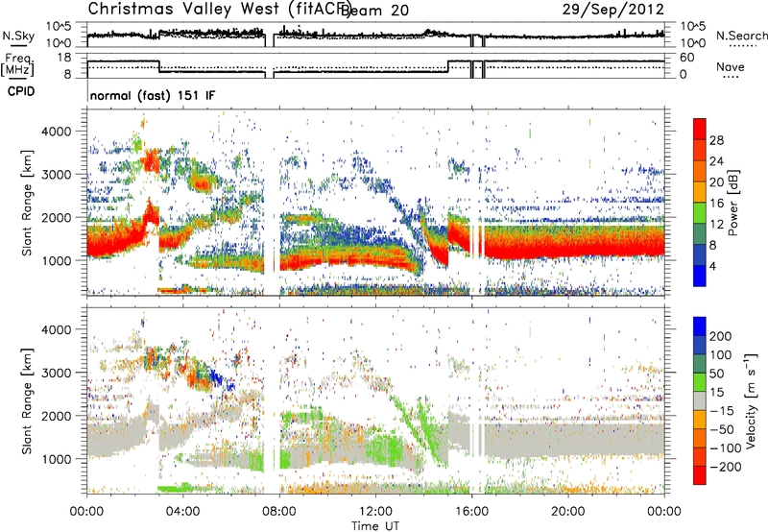Click the title 'Christmas Valley West'
The height and width of the screenshot is (532, 768).
183,9
